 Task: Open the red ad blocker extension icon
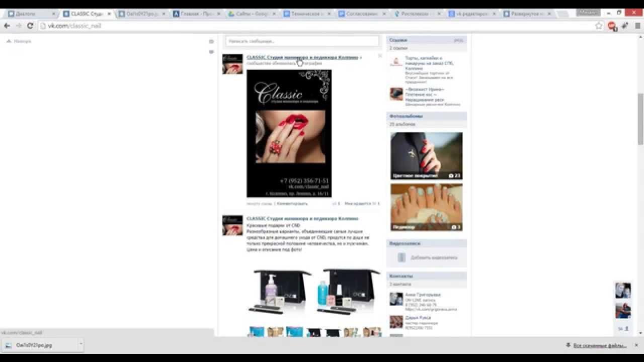pos(612,26)
